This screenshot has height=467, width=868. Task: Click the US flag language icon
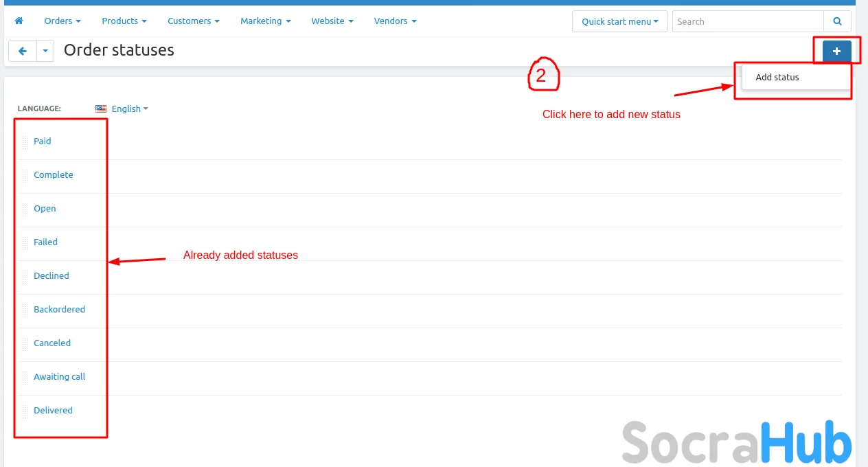101,109
